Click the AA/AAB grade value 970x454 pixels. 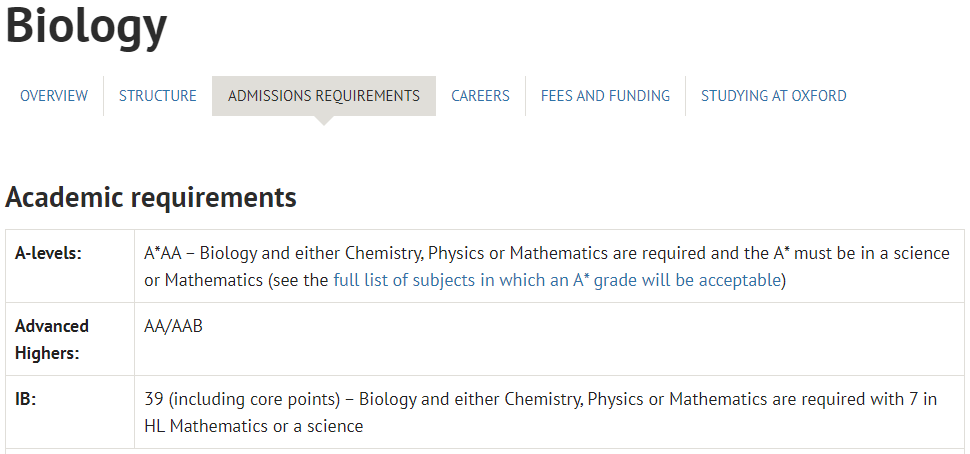[173, 326]
